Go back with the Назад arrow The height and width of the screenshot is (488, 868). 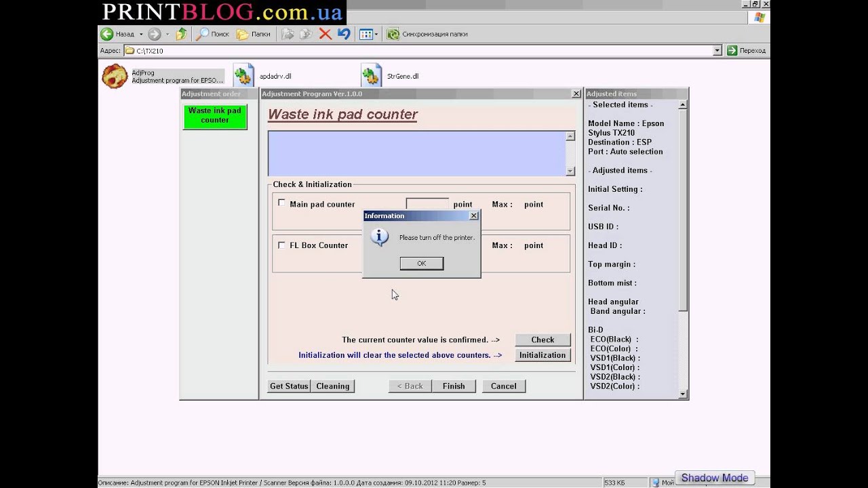click(117, 34)
